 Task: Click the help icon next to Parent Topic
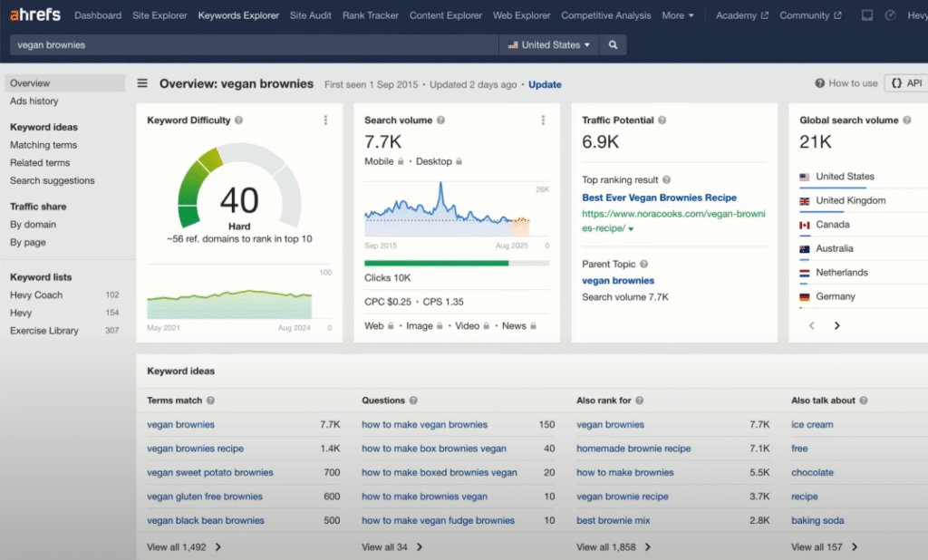click(644, 264)
